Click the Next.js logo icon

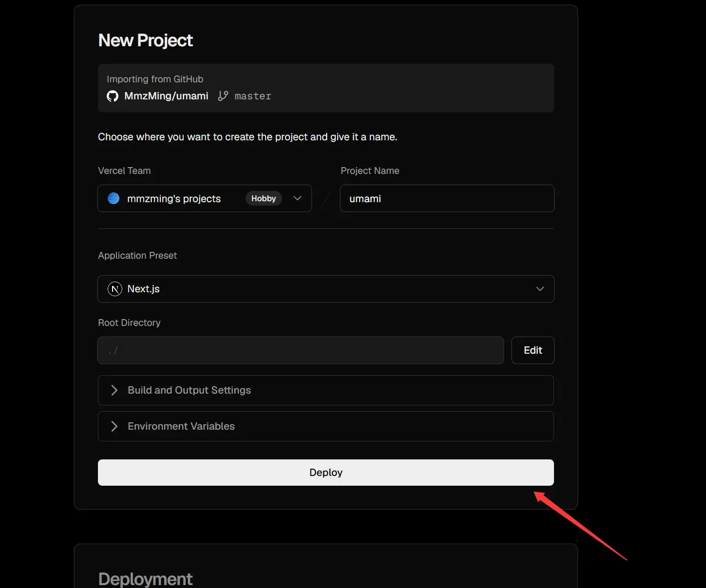click(x=114, y=289)
